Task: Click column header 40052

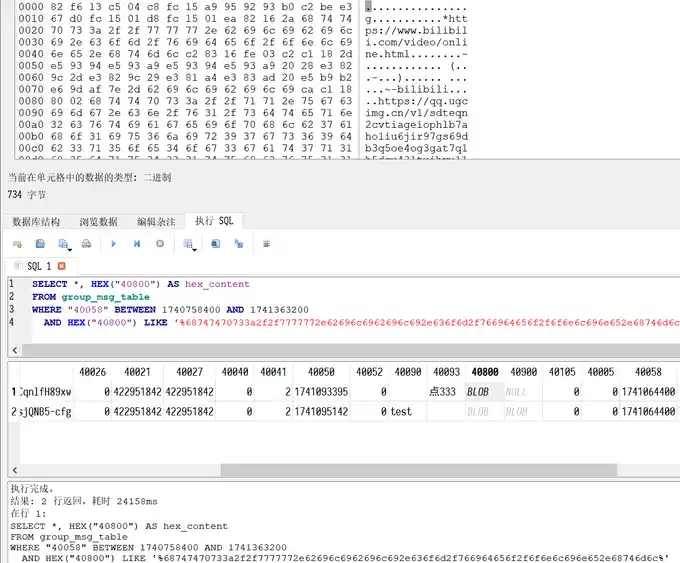Action: tap(369, 372)
